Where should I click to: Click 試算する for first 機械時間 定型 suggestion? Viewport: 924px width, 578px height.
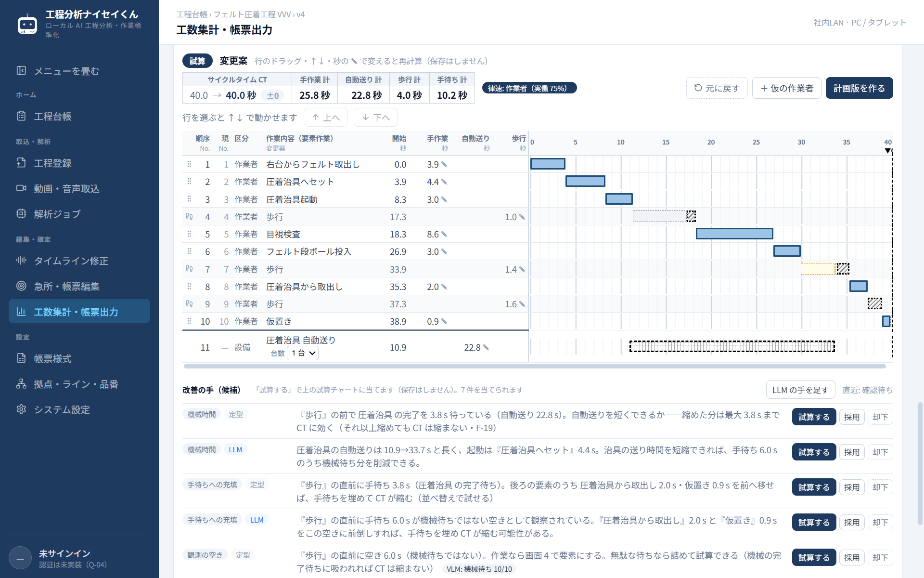click(x=814, y=417)
